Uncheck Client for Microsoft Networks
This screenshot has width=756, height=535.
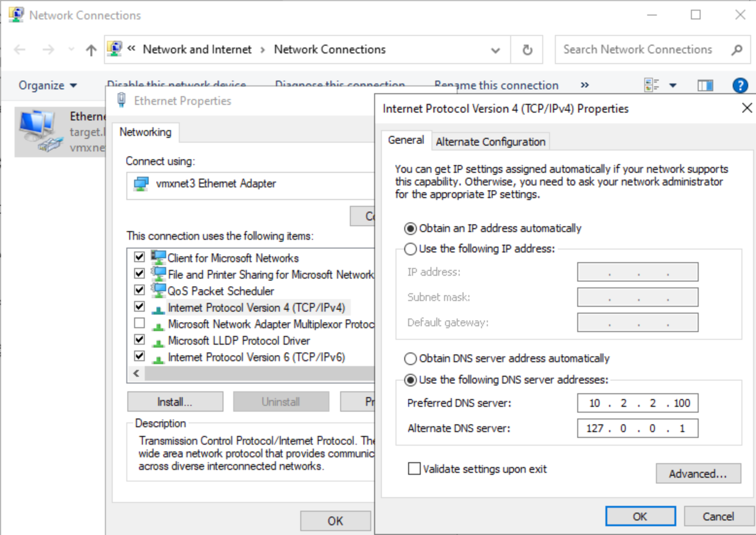pos(139,257)
